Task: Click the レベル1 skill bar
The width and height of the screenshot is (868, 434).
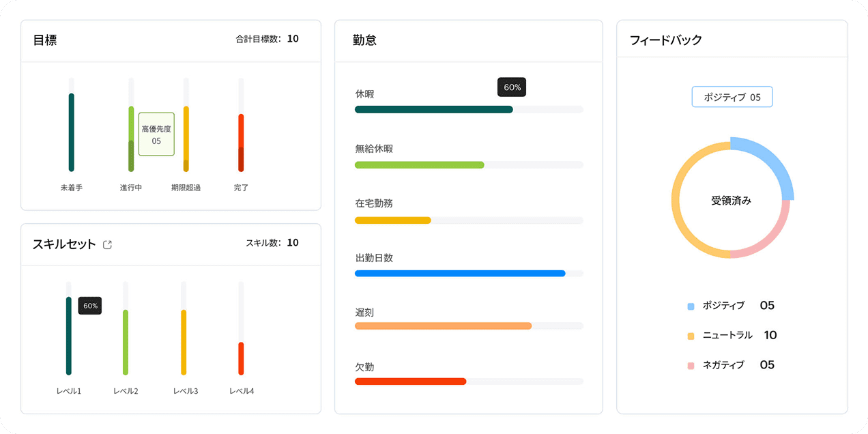Action: coord(68,335)
